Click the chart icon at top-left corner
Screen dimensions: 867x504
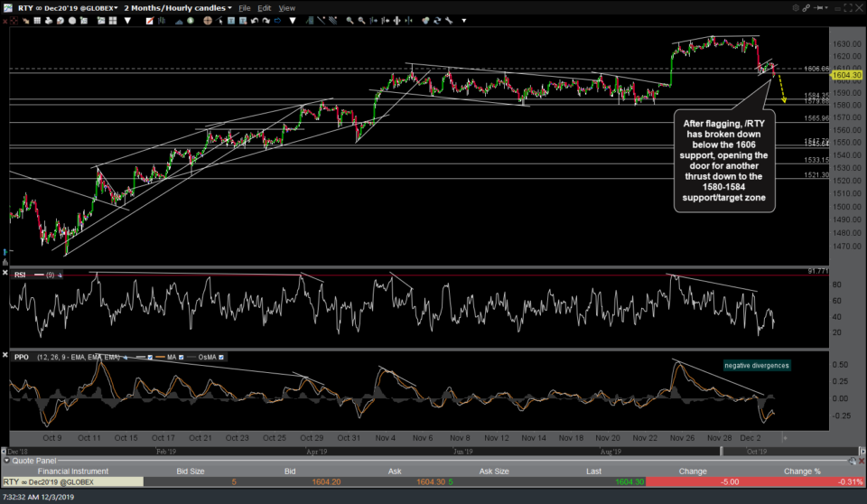(6, 7)
